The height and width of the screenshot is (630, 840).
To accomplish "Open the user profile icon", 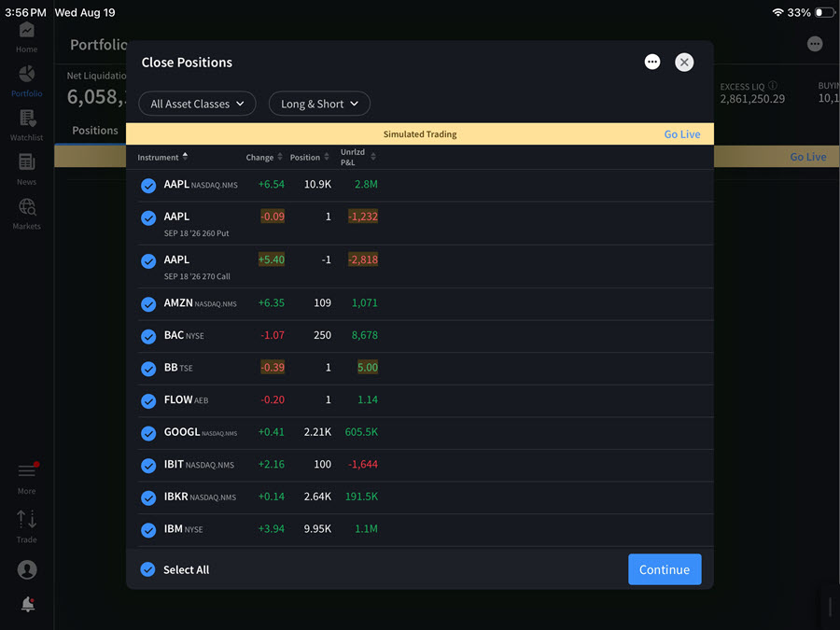I will pos(27,569).
